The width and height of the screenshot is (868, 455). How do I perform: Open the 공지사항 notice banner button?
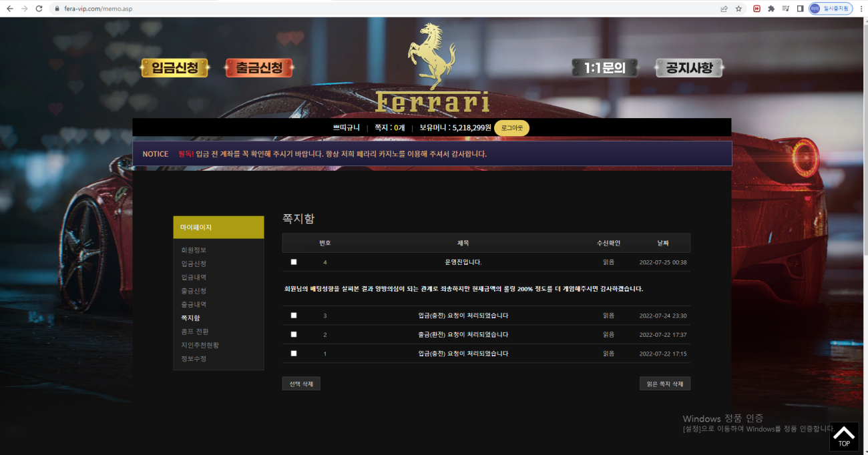689,67
